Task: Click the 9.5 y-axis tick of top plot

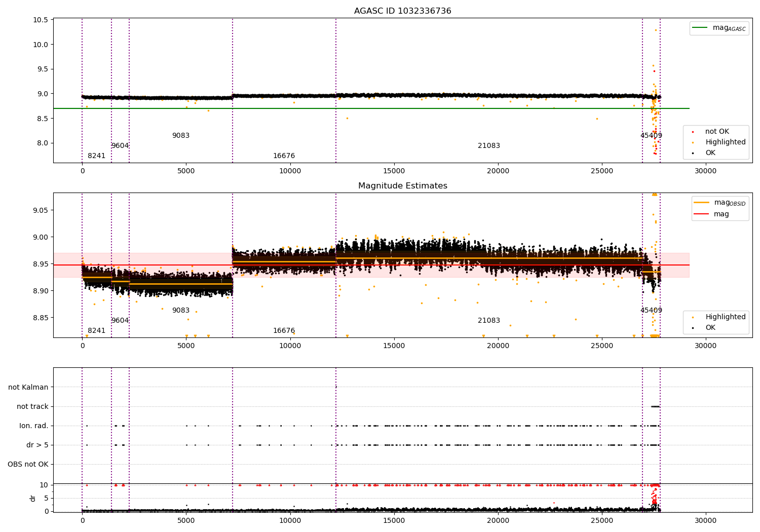Action: pyautogui.click(x=43, y=69)
